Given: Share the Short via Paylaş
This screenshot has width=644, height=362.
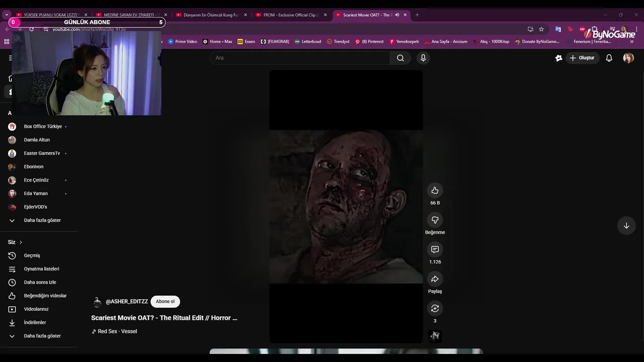Looking at the screenshot, I should (x=435, y=279).
